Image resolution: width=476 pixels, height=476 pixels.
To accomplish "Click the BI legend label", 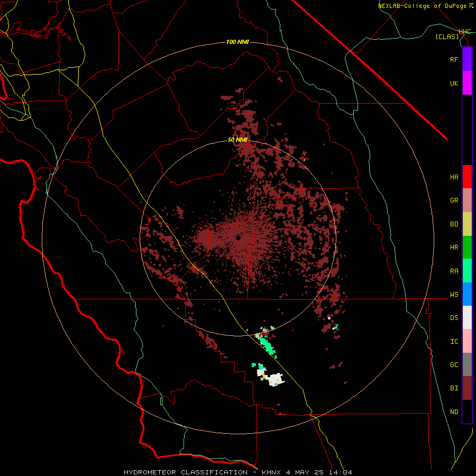I will 454,388.
